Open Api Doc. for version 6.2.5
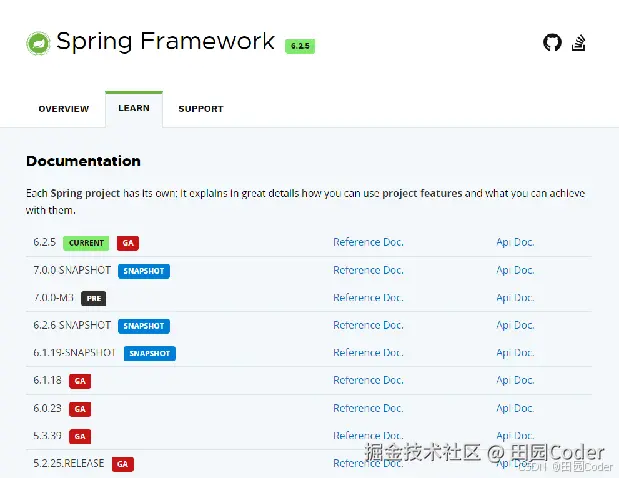 tap(515, 242)
